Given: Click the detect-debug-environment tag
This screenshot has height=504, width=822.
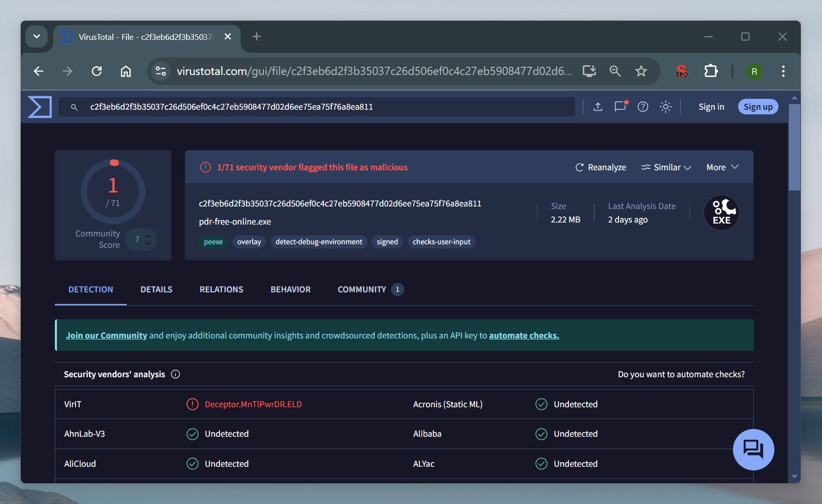Looking at the screenshot, I should pyautogui.click(x=319, y=242).
